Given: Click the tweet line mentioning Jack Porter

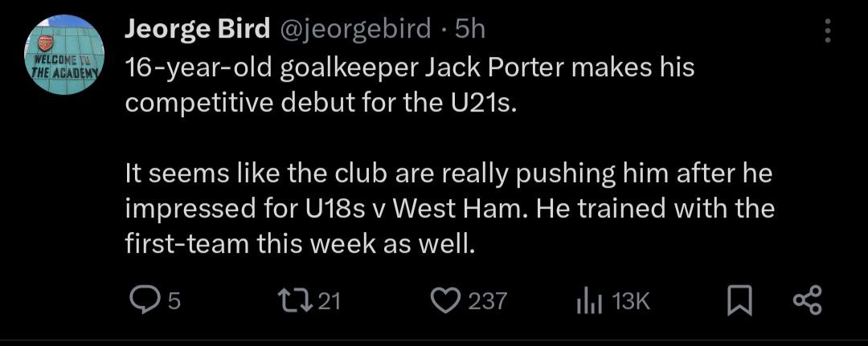Looking at the screenshot, I should [x=410, y=69].
